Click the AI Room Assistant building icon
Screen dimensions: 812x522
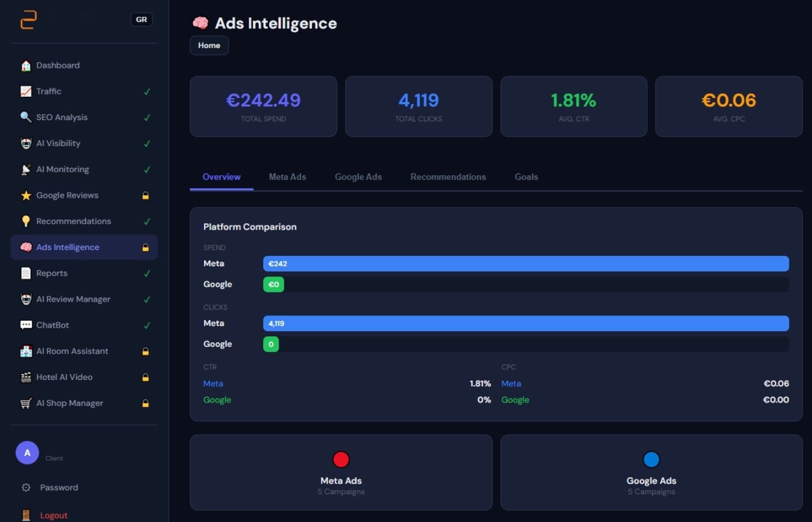[26, 351]
